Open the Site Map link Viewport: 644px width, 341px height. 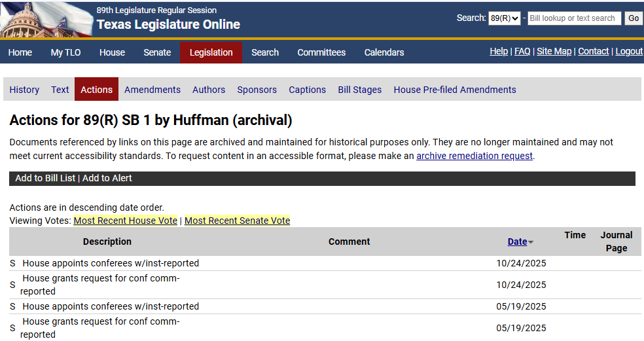(554, 51)
